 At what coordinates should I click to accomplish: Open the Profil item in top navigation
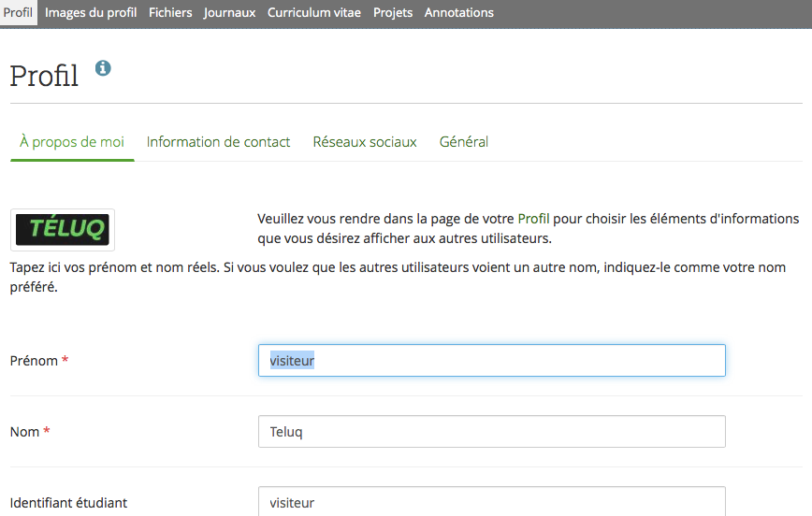18,12
